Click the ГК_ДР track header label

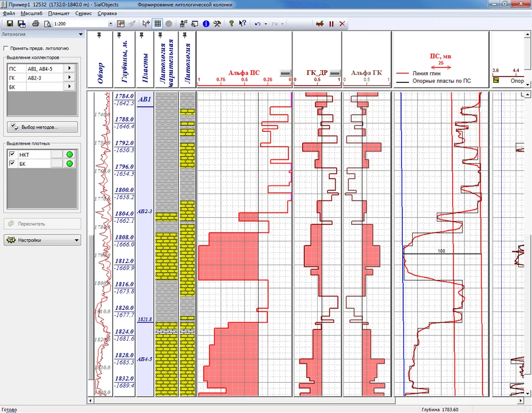317,72
